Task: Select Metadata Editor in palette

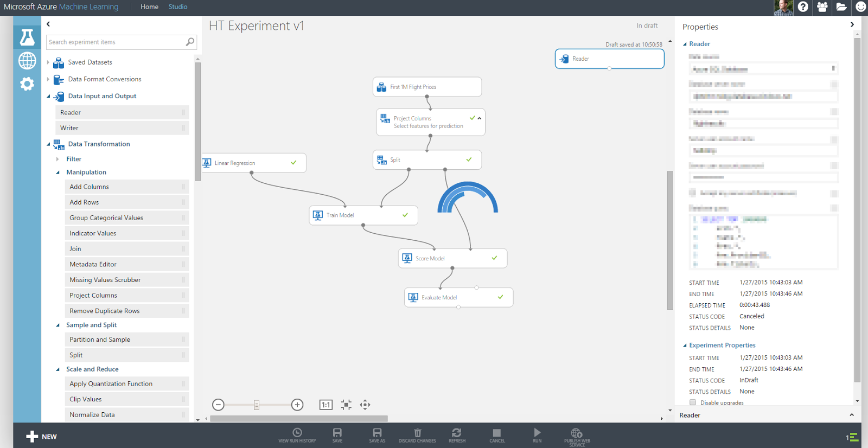Action: click(127, 264)
